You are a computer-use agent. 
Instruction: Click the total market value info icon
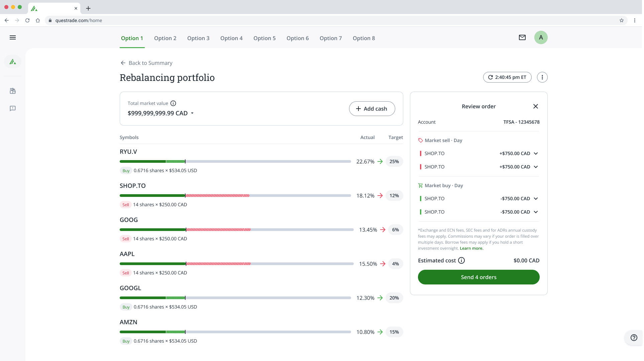pyautogui.click(x=173, y=103)
